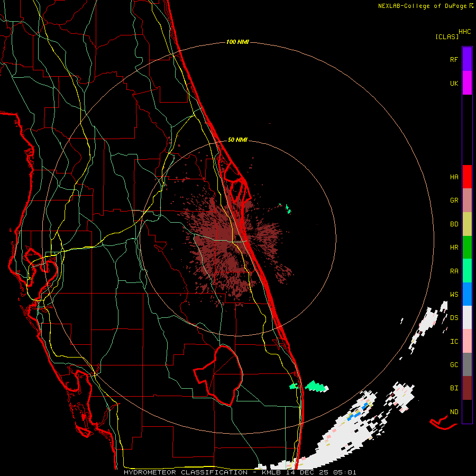Click the HR legend label
Image resolution: width=476 pixels, height=476 pixels.
454,248
